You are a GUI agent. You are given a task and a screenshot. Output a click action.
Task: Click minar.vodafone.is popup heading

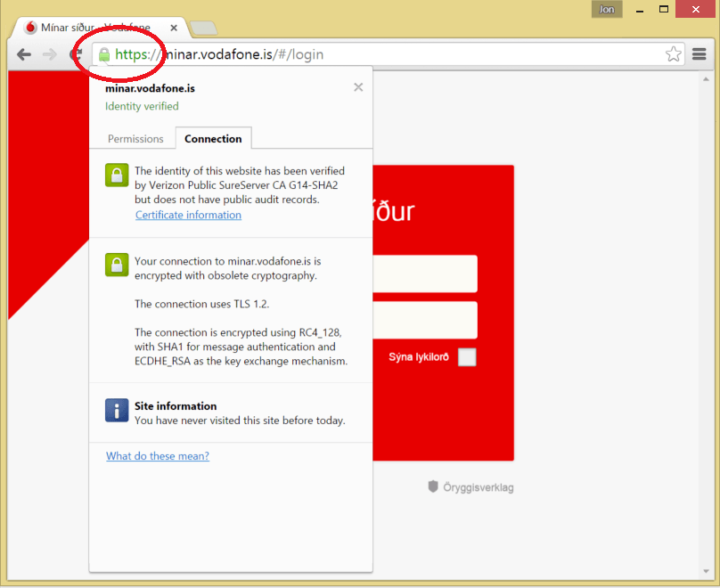pos(151,88)
